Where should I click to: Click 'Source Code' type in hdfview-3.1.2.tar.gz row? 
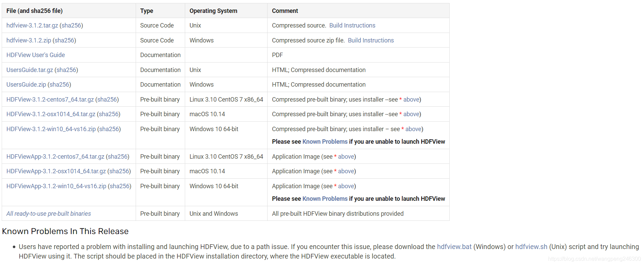coord(157,25)
